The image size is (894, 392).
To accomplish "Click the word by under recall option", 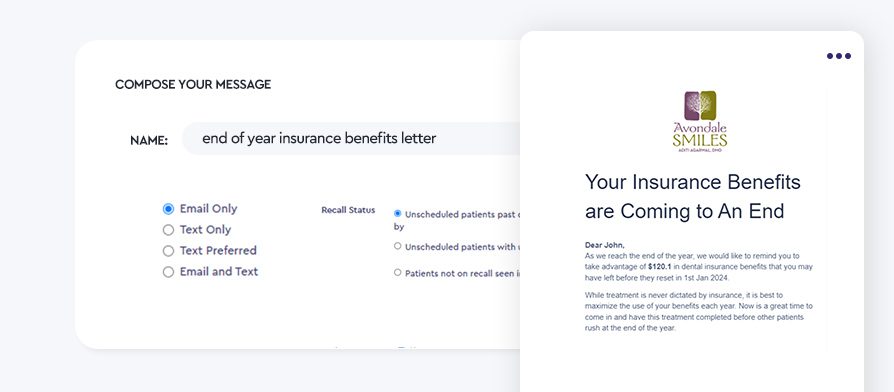I will point(399,227).
